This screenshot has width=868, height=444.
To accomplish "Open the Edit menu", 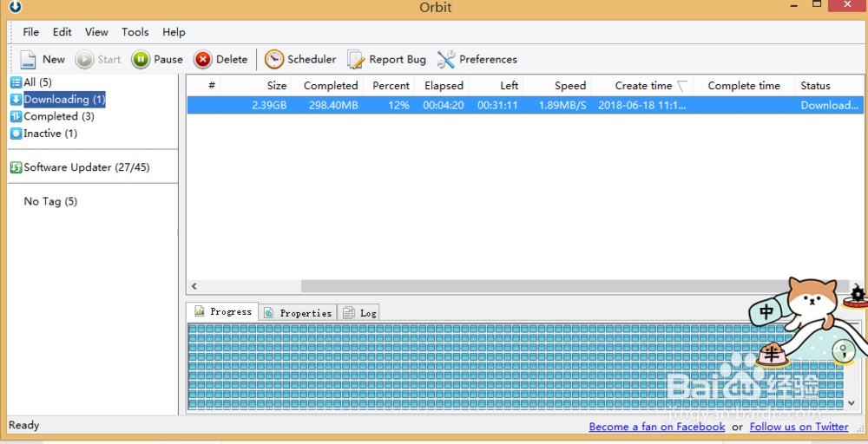I will pyautogui.click(x=62, y=32).
